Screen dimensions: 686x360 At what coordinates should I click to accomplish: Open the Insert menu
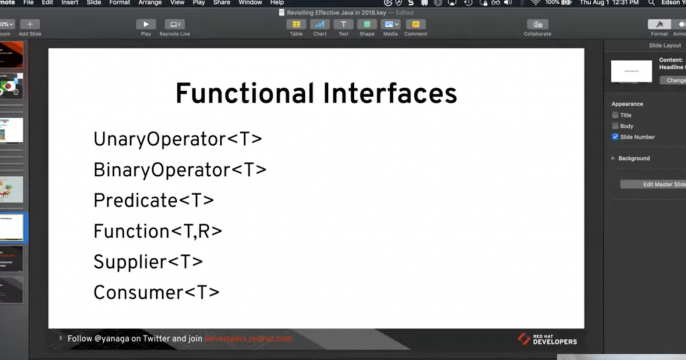pyautogui.click(x=70, y=3)
